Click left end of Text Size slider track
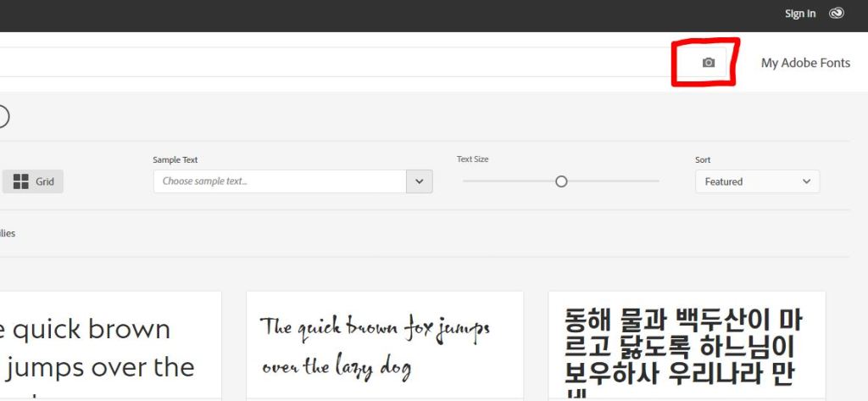Viewport: 868px width, 401px height. click(x=465, y=181)
